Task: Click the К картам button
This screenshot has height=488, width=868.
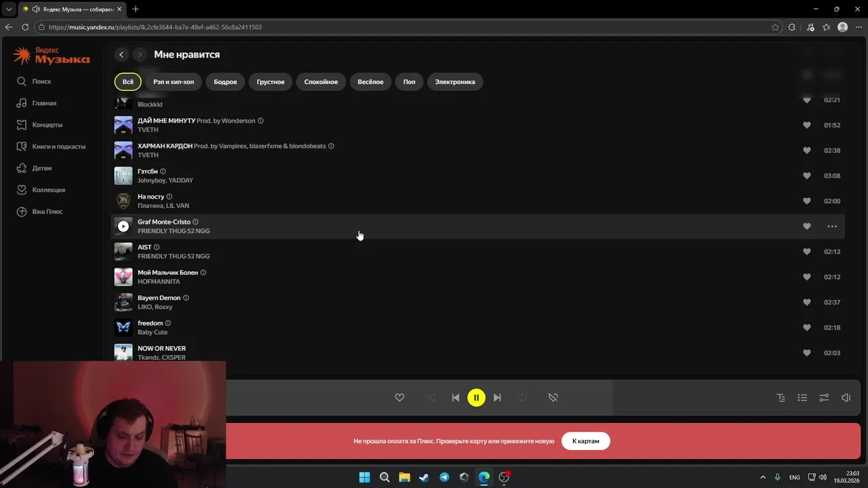Action: (586, 441)
